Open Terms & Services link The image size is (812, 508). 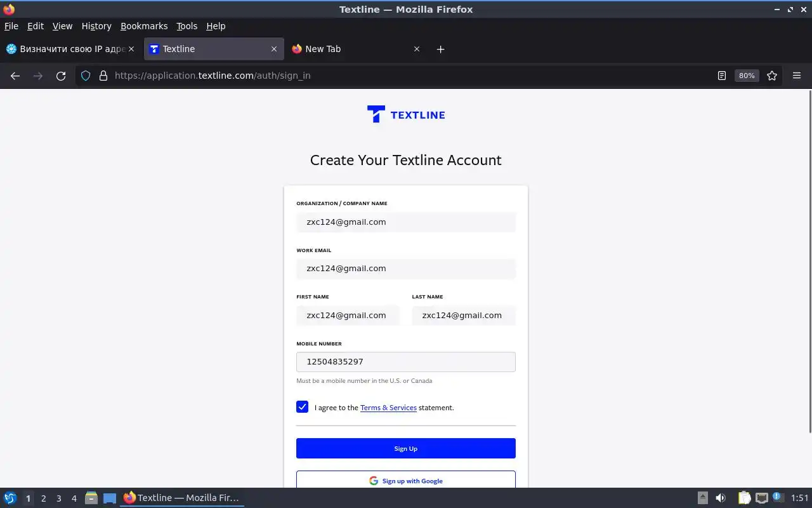click(388, 408)
